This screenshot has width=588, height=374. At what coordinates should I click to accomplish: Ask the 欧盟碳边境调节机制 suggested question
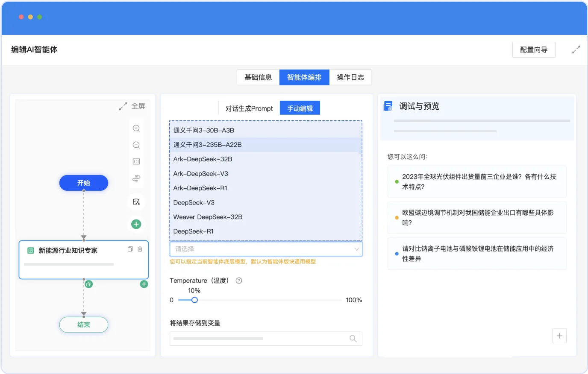pyautogui.click(x=477, y=217)
